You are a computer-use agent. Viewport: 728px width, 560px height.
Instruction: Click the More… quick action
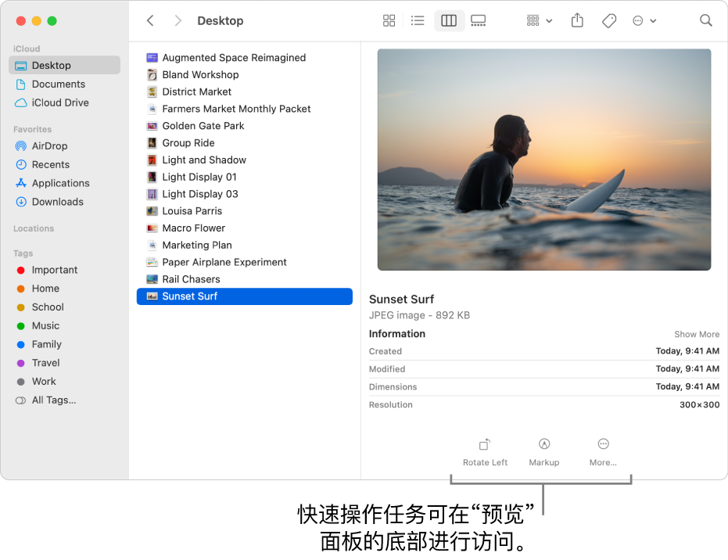click(x=603, y=453)
